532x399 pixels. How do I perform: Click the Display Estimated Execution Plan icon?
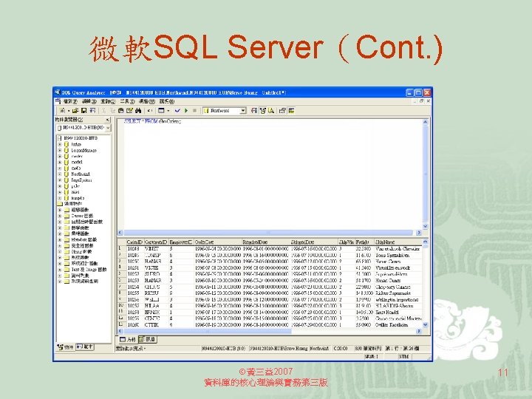coord(253,111)
